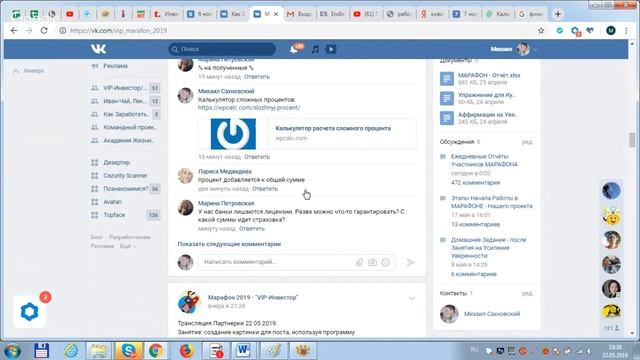Screen dimensions: 640x360
Task: Click into the VK search field
Action: click(x=222, y=49)
